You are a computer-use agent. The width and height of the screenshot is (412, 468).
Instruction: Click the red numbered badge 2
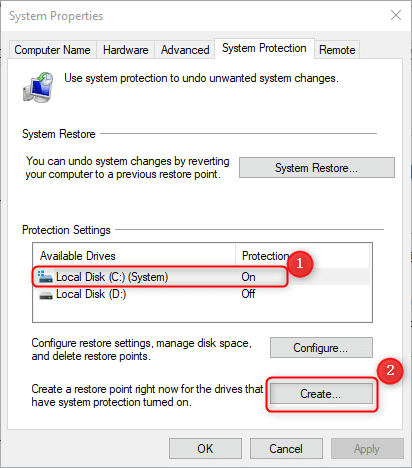pyautogui.click(x=390, y=370)
